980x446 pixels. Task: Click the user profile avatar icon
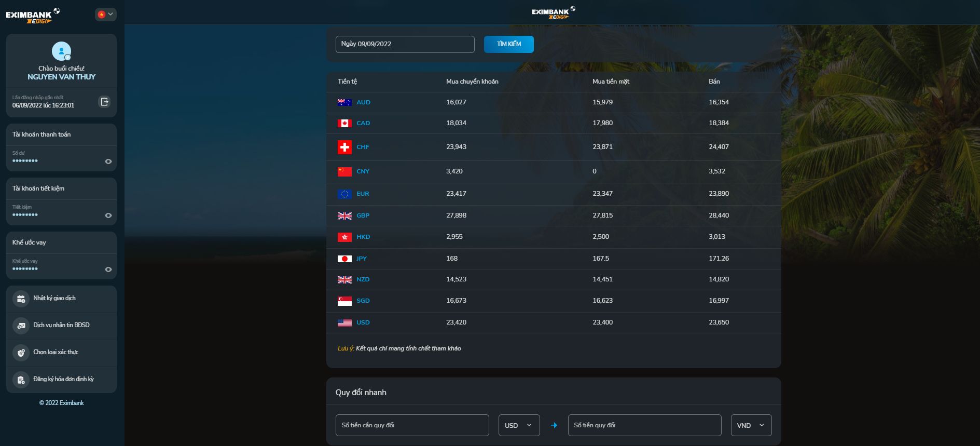61,51
